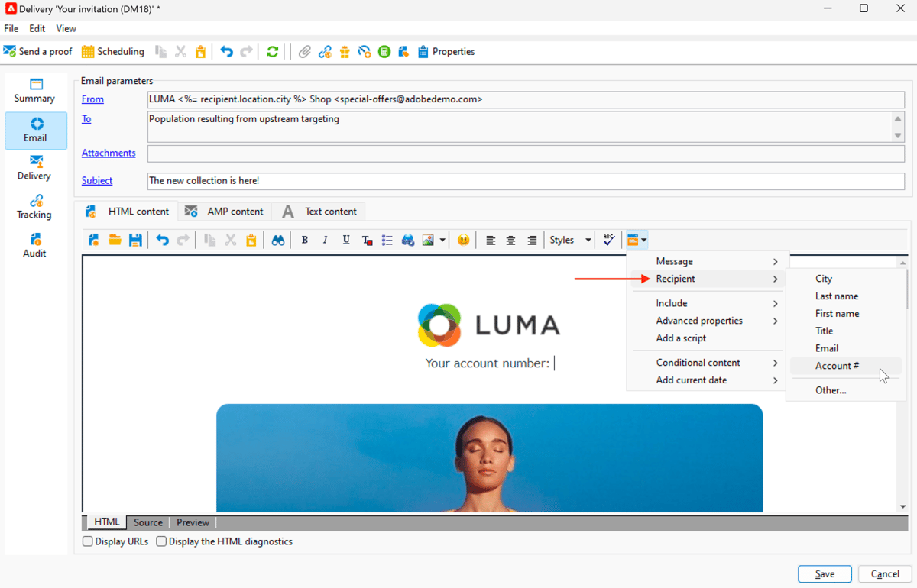This screenshot has height=588, width=917.
Task: Check Display the HTML diagnostics
Action: (161, 541)
